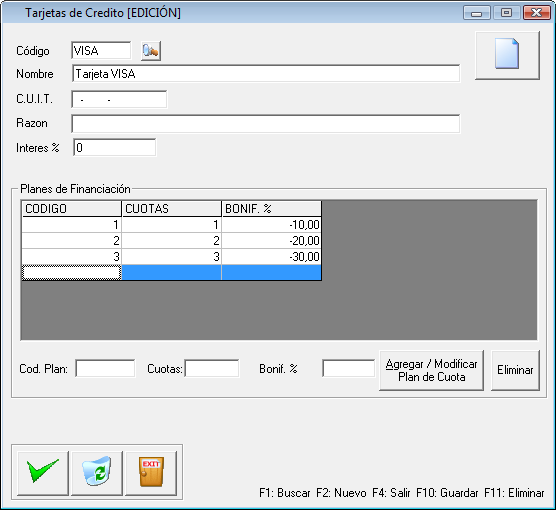Image resolution: width=556 pixels, height=510 pixels.
Task: Click the Eliminar plan button
Action: click(515, 370)
